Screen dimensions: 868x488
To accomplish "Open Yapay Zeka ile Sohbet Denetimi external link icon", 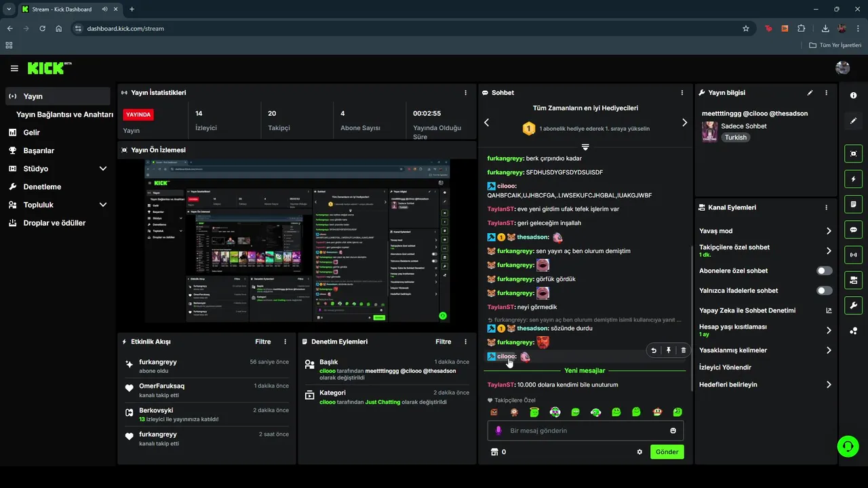I will click(829, 310).
